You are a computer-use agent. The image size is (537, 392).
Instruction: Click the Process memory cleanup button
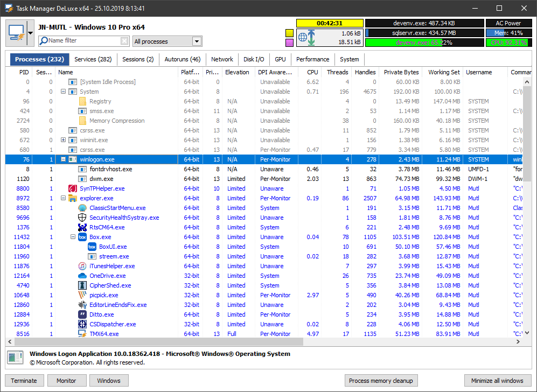(x=381, y=381)
